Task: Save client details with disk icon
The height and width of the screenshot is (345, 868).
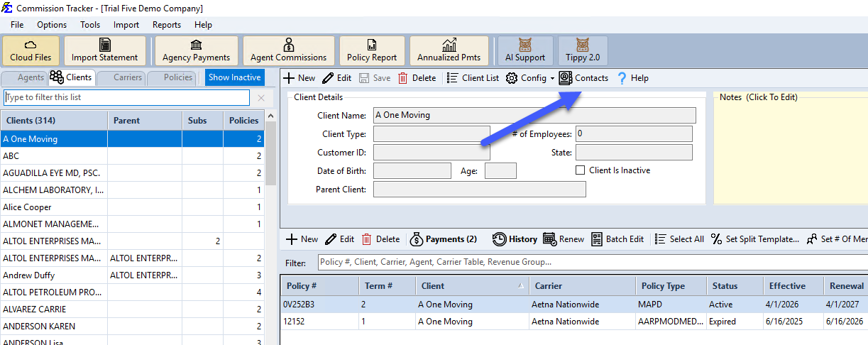Action: (375, 78)
